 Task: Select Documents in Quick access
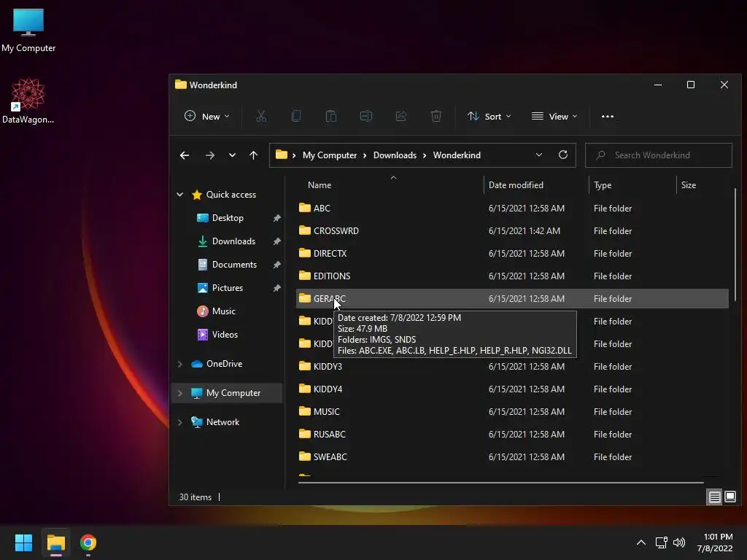pyautogui.click(x=234, y=264)
